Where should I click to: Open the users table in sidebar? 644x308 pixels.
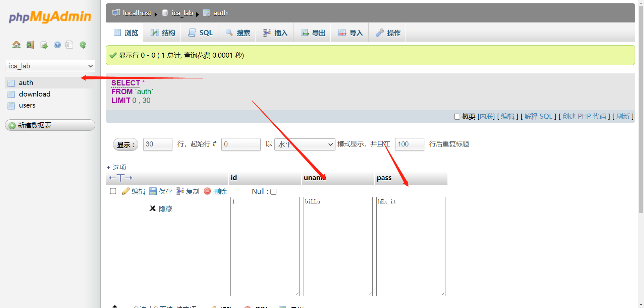click(x=27, y=105)
